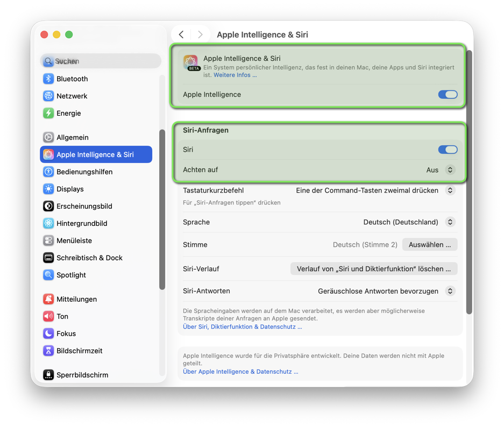This screenshot has height=427, width=504.
Task: Open Netzwerk settings via globe icon
Action: click(48, 96)
